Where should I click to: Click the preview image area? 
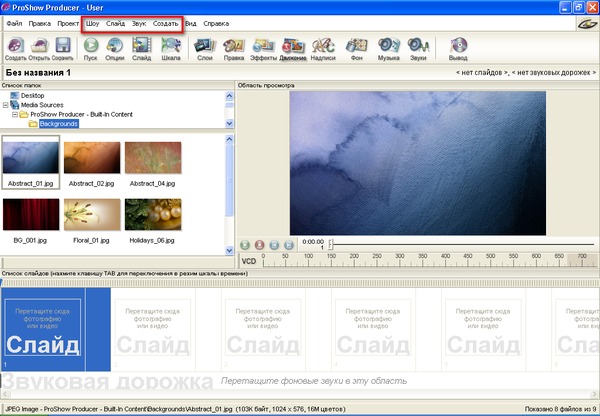click(x=417, y=163)
